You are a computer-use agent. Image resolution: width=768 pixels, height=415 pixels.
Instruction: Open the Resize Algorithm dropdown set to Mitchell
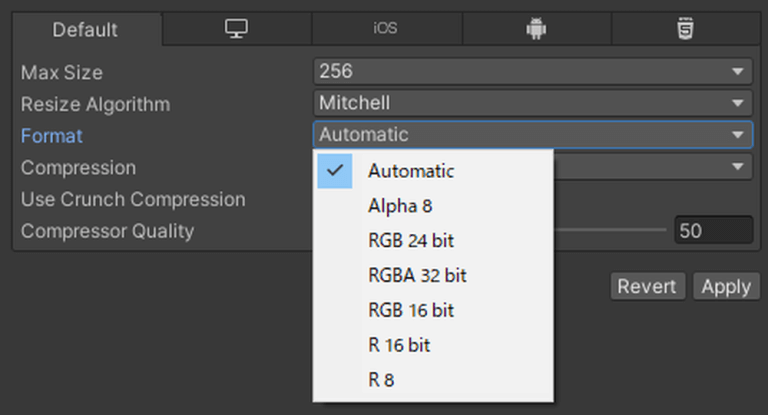tap(532, 103)
